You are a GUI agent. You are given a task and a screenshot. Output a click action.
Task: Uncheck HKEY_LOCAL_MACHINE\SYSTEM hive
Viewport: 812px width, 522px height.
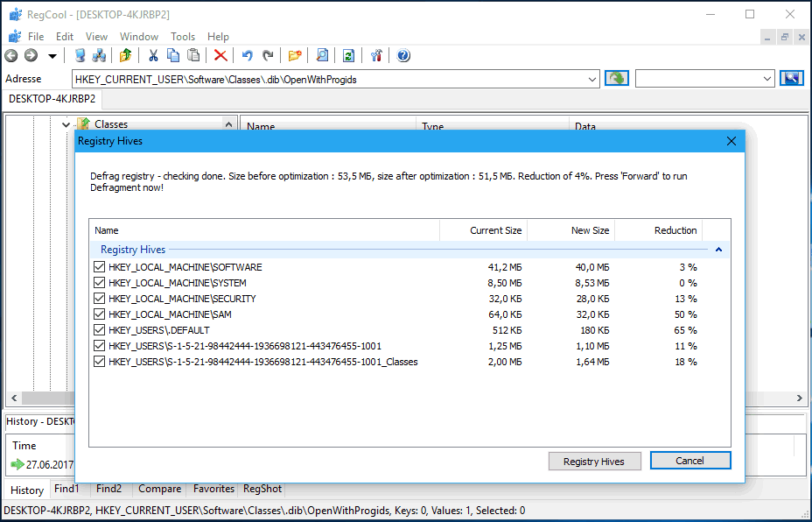coord(100,283)
